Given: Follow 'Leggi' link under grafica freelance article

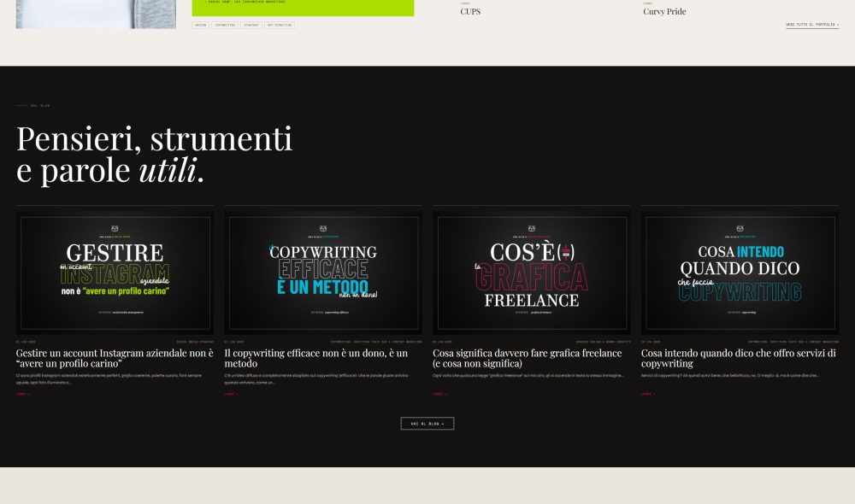Looking at the screenshot, I should click(x=439, y=394).
